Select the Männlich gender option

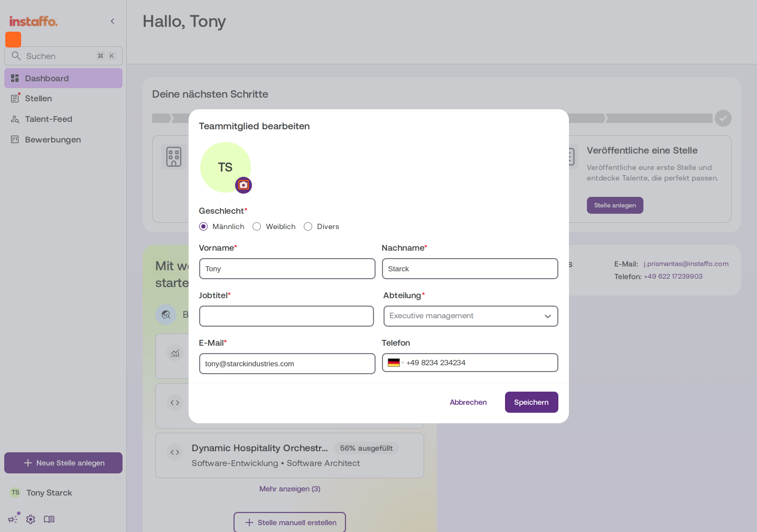(x=203, y=226)
